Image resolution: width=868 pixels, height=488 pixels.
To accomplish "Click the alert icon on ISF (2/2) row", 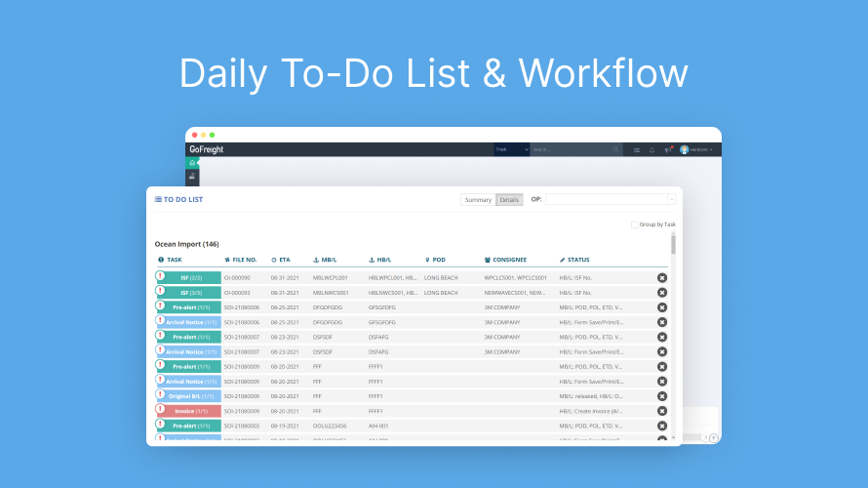I will click(x=161, y=275).
